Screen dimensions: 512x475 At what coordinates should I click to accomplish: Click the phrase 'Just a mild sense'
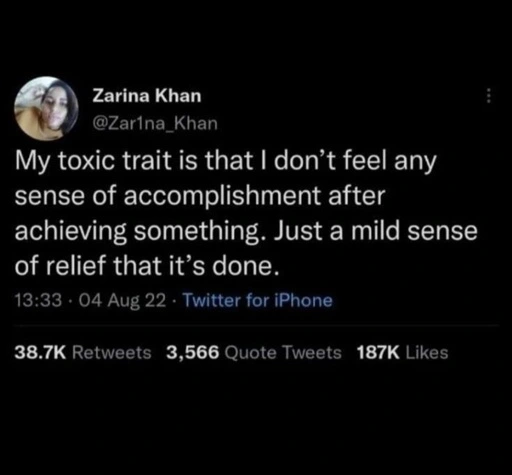[376, 231]
